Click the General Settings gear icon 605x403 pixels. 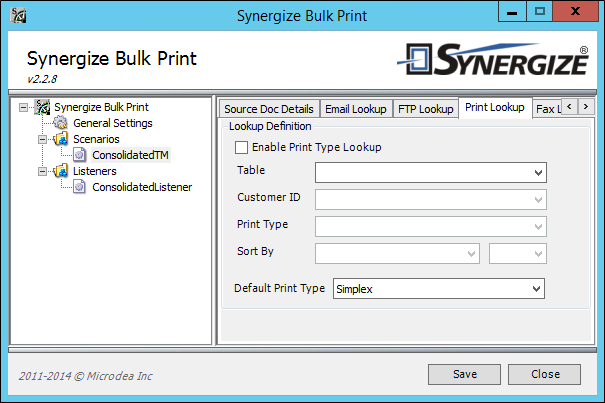[x=60, y=123]
